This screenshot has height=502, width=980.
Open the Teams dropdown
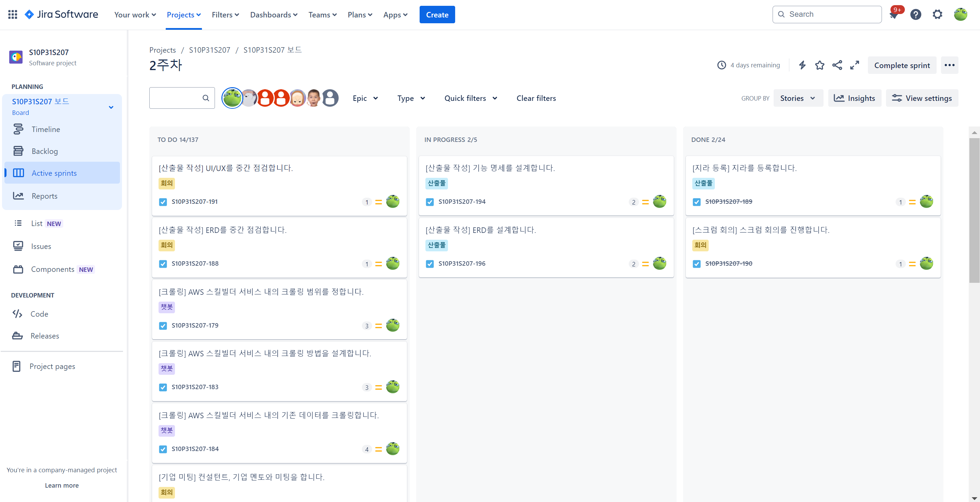click(x=322, y=15)
